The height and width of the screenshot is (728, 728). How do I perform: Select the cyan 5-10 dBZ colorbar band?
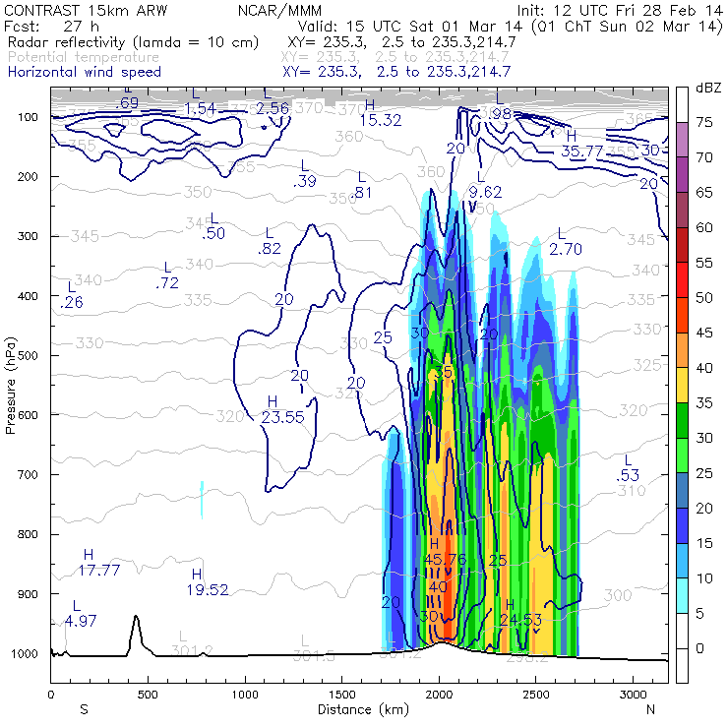pos(682,595)
